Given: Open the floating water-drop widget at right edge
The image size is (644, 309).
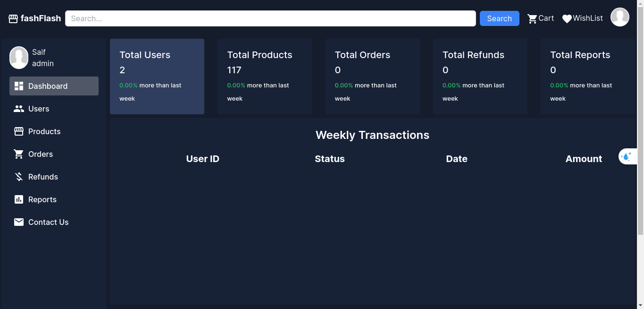Looking at the screenshot, I should [627, 156].
